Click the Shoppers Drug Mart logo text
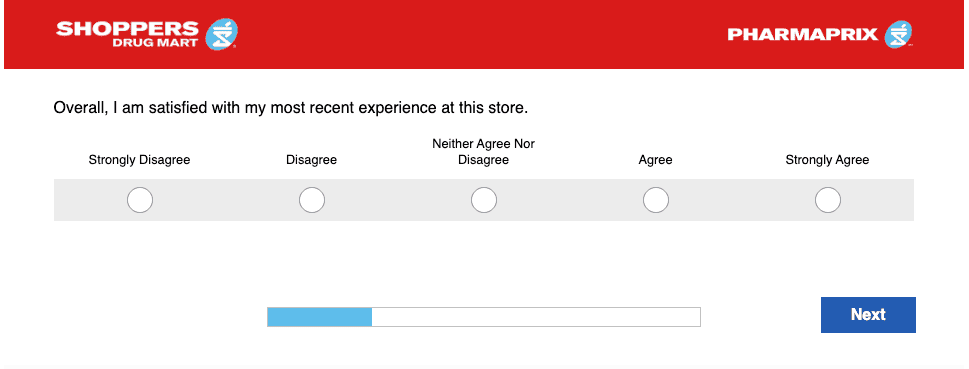 click(127, 35)
